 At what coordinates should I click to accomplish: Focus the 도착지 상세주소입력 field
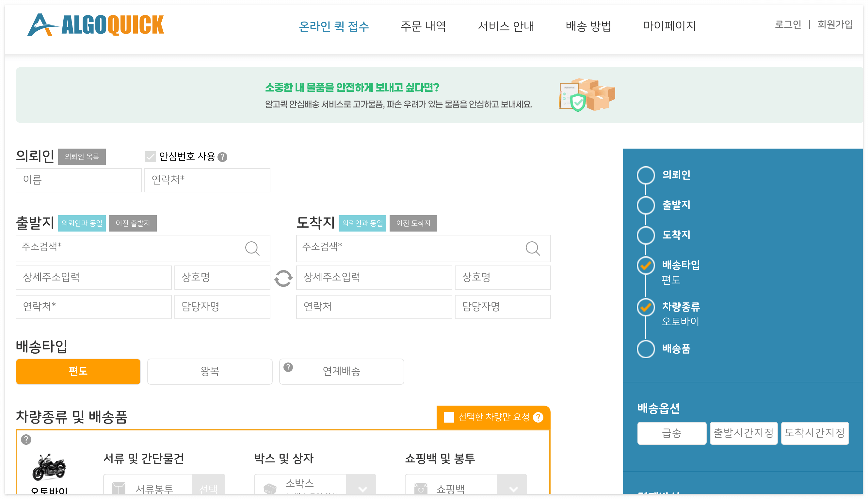pyautogui.click(x=374, y=277)
